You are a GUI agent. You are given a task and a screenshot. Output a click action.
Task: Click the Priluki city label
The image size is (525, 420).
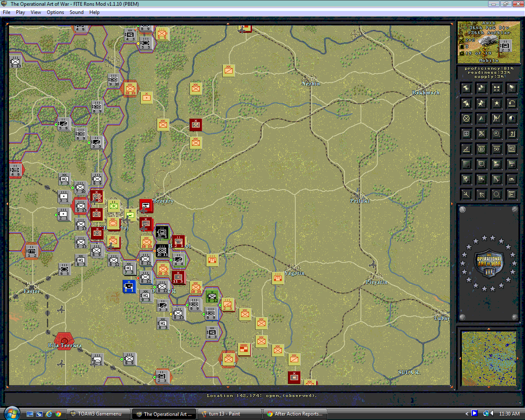point(360,201)
